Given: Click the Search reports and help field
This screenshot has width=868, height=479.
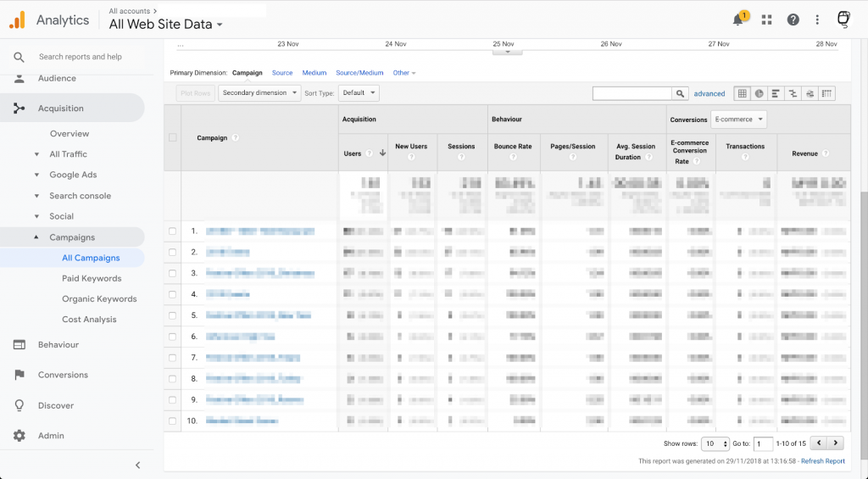Looking at the screenshot, I should pos(81,57).
